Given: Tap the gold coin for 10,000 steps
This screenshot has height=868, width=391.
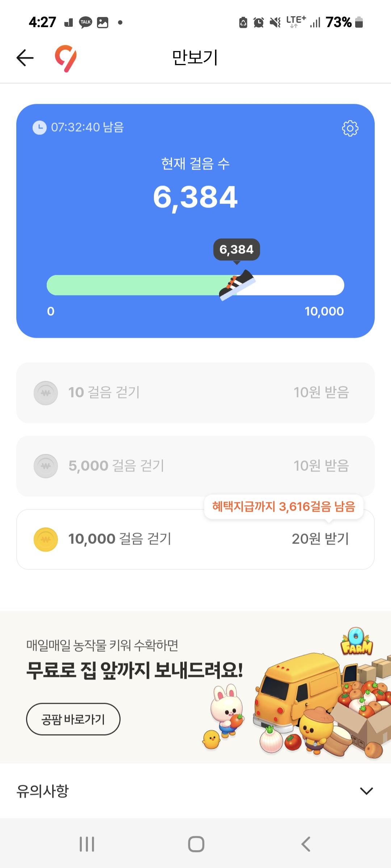Looking at the screenshot, I should coord(46,539).
